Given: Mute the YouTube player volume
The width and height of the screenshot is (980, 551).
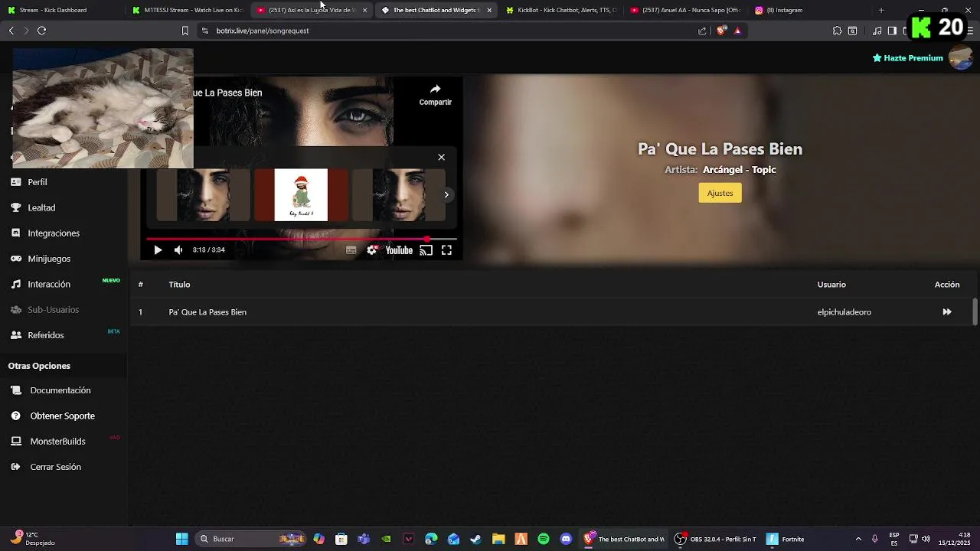Looking at the screenshot, I should point(178,250).
